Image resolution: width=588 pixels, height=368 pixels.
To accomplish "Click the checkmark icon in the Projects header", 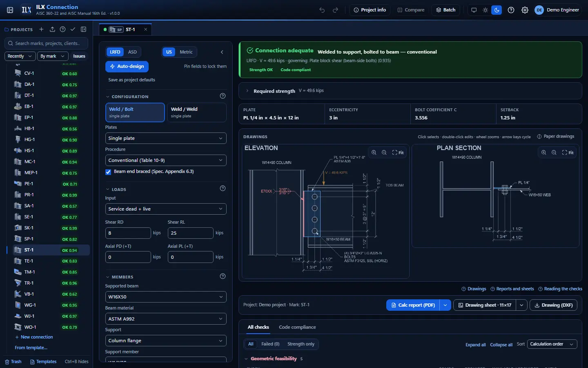I will coord(73,29).
